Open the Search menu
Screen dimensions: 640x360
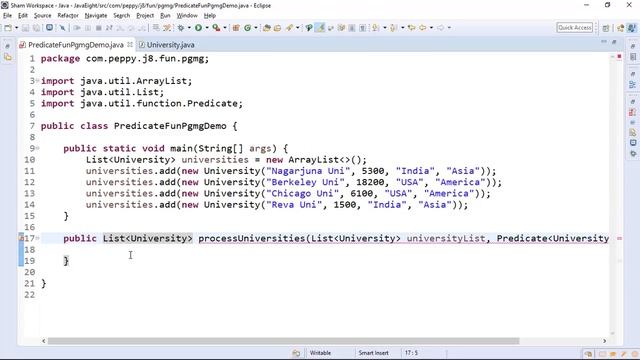[x=121, y=16]
